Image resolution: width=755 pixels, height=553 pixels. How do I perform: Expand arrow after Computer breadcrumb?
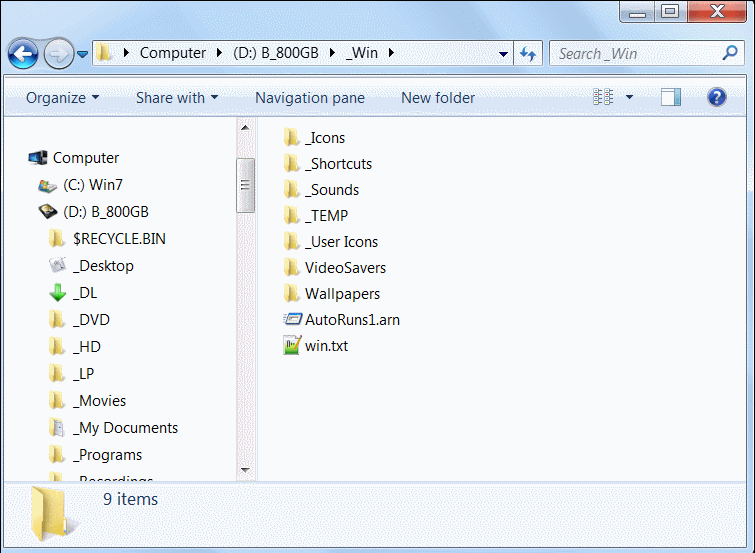[x=219, y=53]
